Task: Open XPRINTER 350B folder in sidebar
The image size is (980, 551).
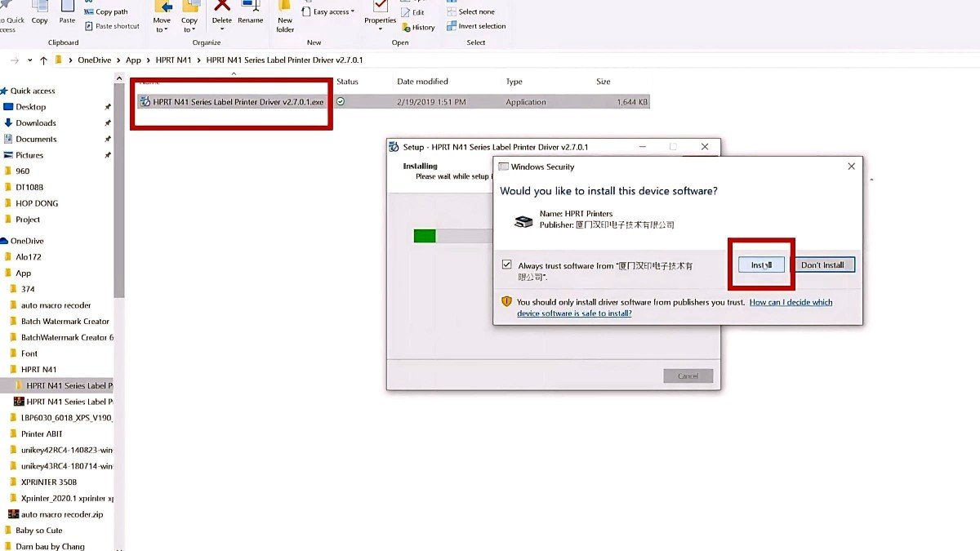Action: [x=50, y=482]
